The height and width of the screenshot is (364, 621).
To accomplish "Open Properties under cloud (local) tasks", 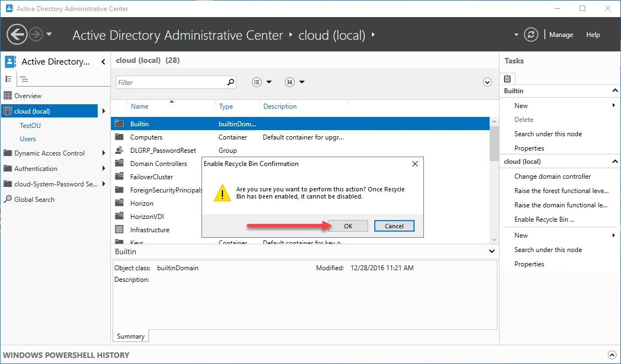I will [529, 264].
